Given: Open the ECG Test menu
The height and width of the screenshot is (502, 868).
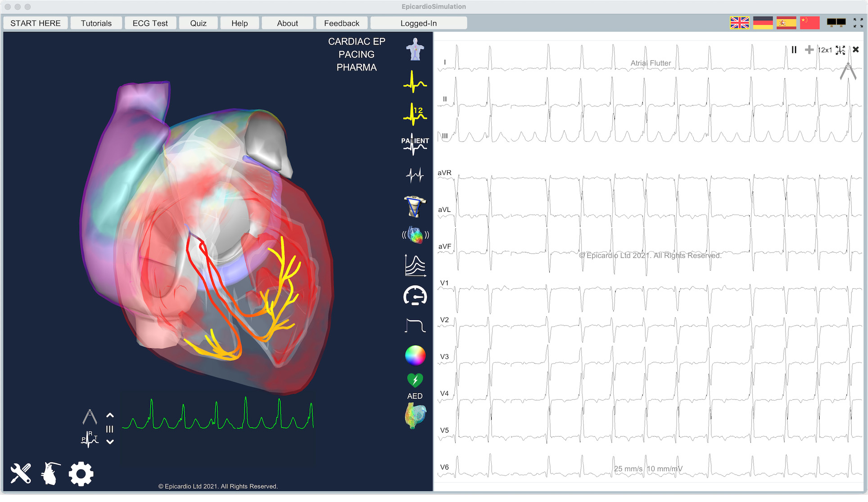Looking at the screenshot, I should point(150,23).
